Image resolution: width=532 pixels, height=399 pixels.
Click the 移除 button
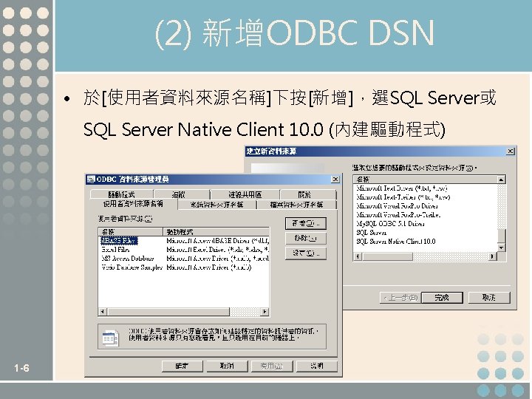tap(306, 238)
